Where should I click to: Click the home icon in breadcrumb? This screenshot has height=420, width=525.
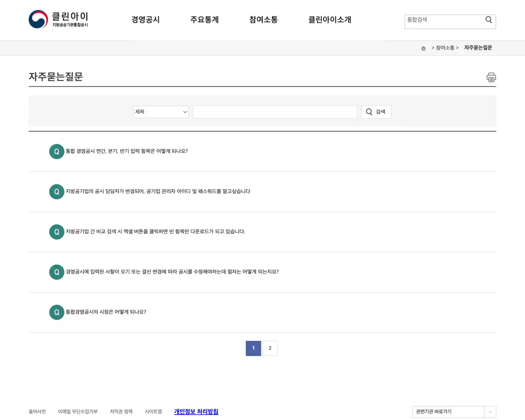click(423, 48)
